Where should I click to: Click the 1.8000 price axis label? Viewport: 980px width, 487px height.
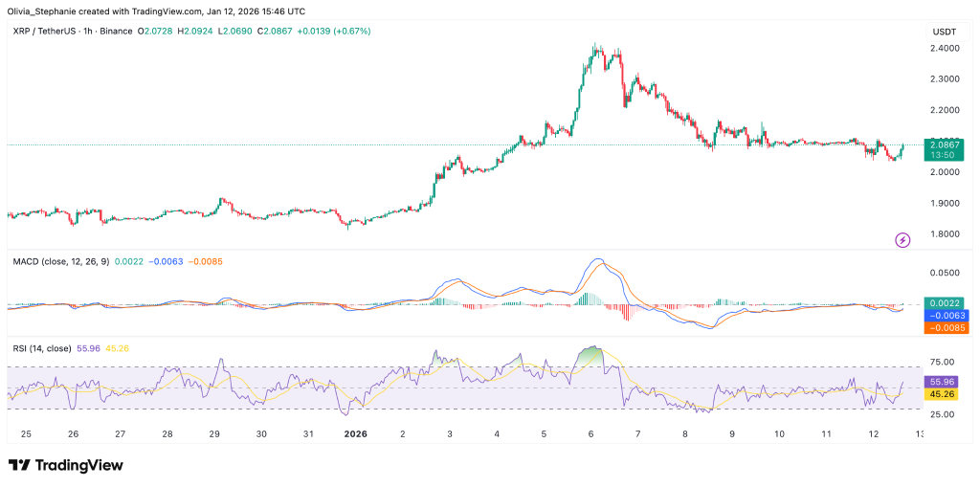[946, 234]
